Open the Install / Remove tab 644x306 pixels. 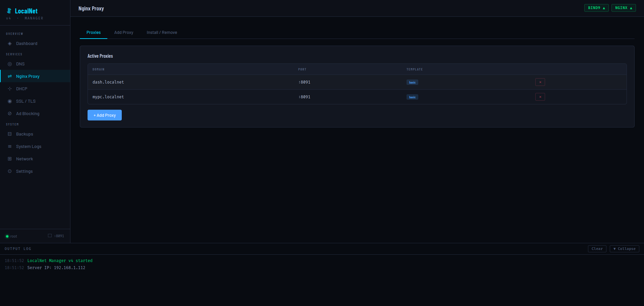pyautogui.click(x=162, y=33)
